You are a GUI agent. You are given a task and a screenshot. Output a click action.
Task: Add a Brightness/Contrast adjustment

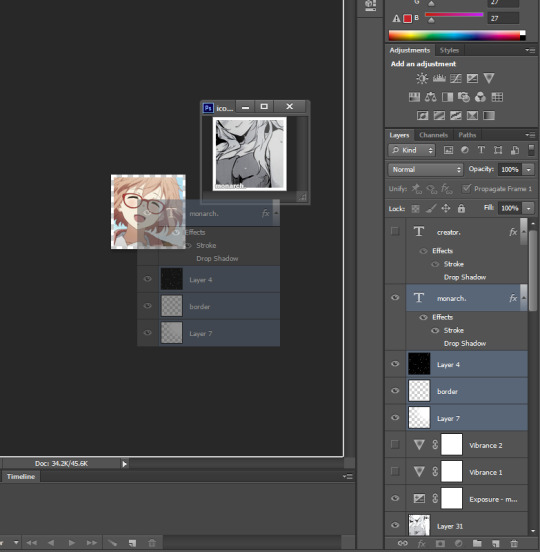(422, 78)
